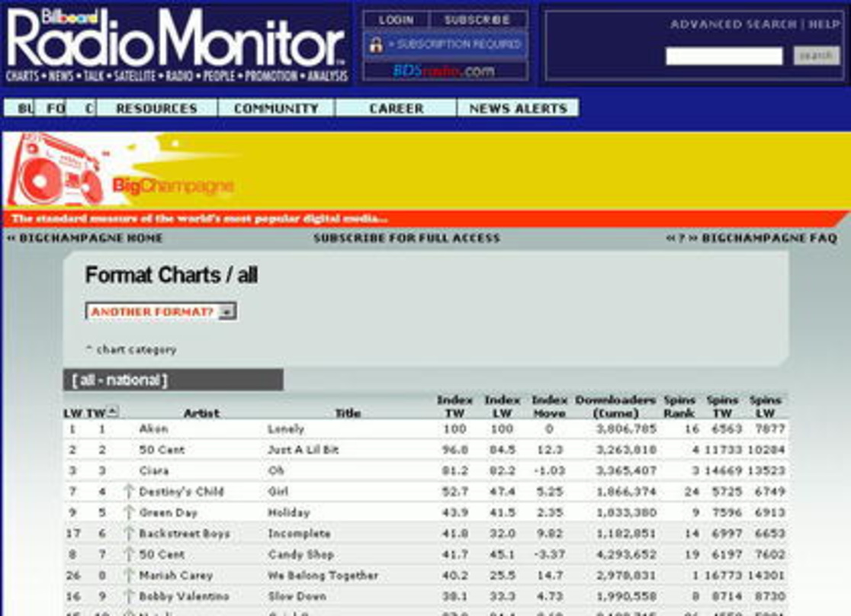This screenshot has height=616, width=851.
Task: Open the Career menu
Action: [x=397, y=108]
